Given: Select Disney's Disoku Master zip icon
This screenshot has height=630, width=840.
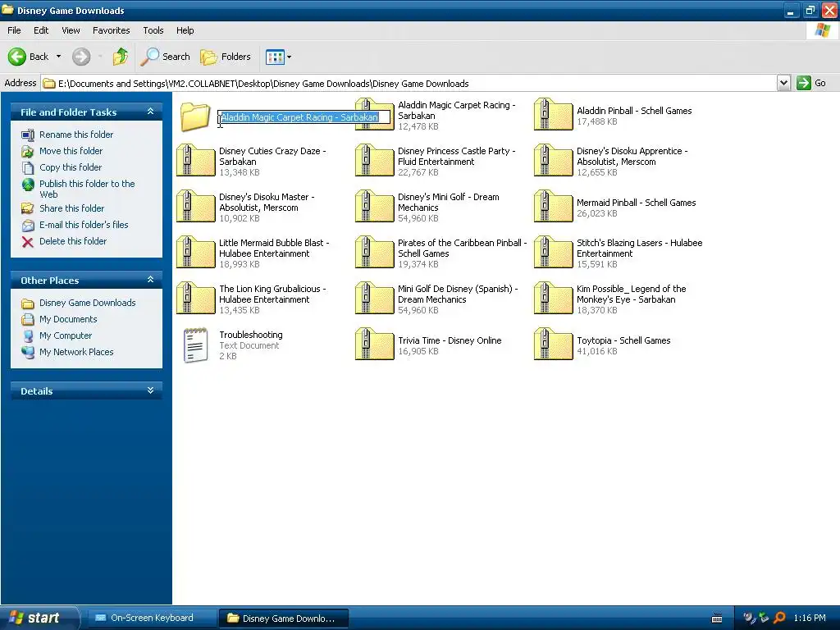Looking at the screenshot, I should tap(195, 207).
